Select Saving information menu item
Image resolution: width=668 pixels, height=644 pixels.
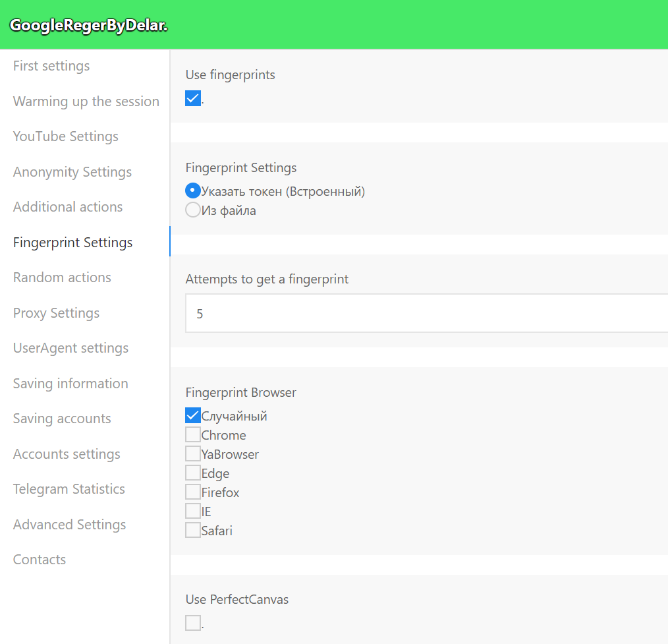[x=70, y=384]
